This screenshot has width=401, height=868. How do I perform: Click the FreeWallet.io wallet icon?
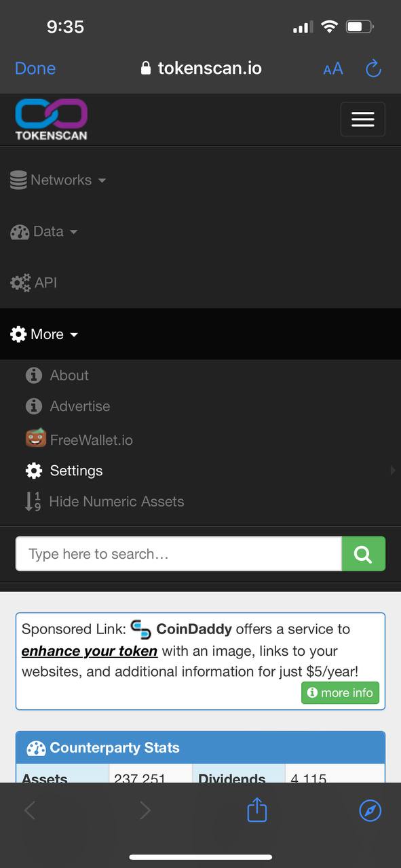36,439
